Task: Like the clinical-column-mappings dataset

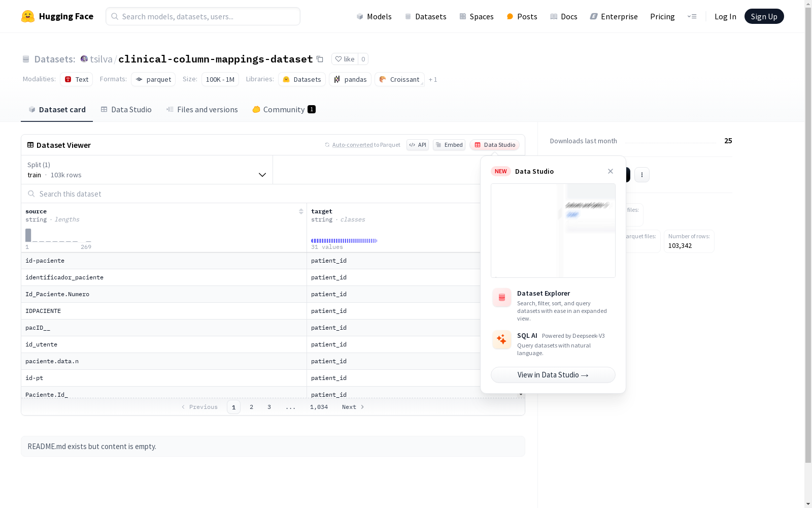Action: [345, 59]
